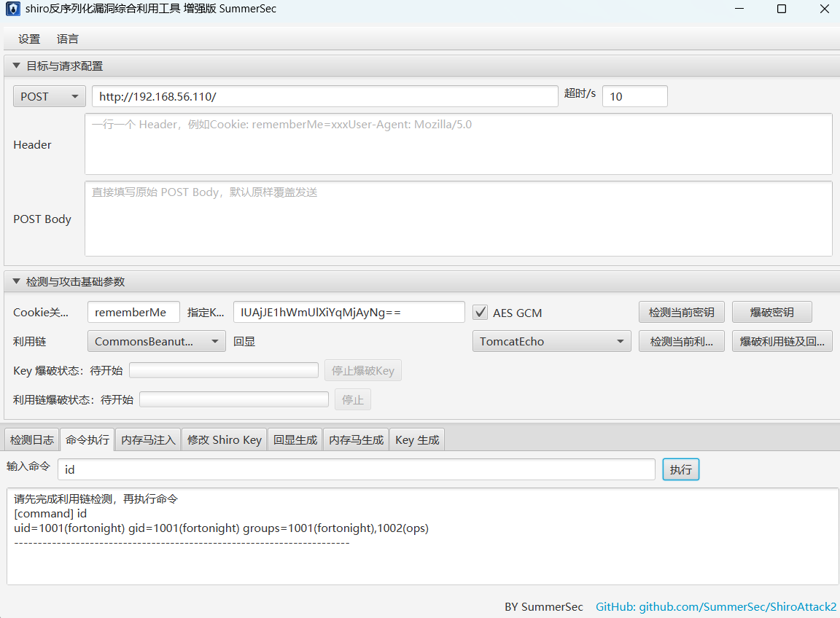Click the 爆破利用链及回... button
This screenshot has width=840, height=618.
coord(782,341)
